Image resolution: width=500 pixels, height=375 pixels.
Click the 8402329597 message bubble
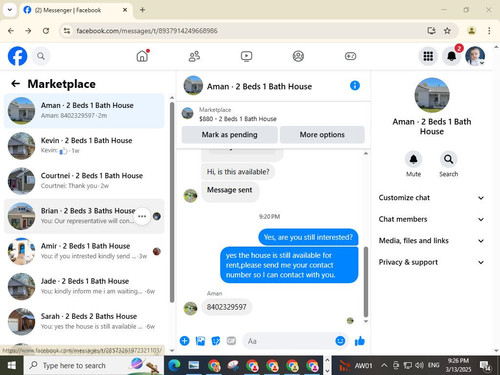226,307
